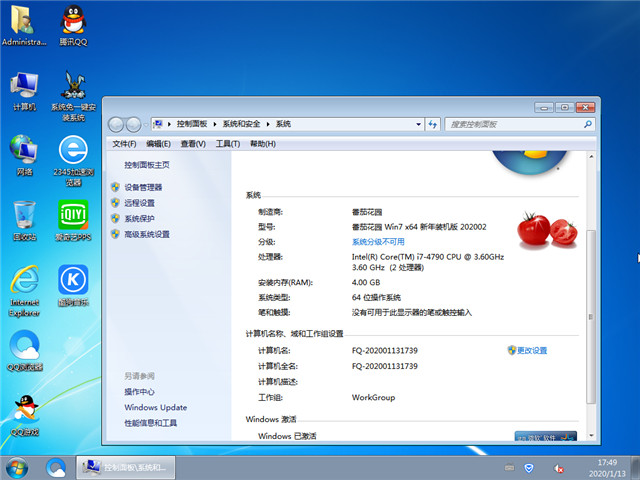Open the 网络 desktop icon
This screenshot has width=640, height=480.
(x=24, y=155)
